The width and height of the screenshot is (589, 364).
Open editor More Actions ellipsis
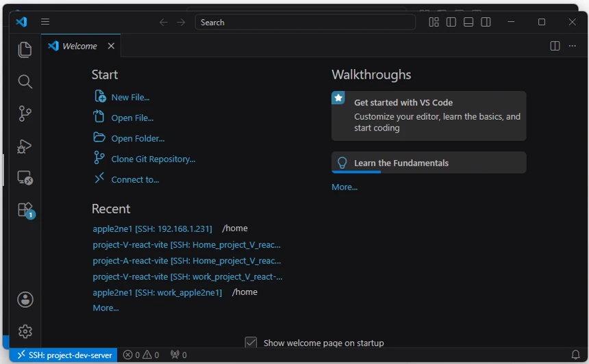click(x=572, y=46)
